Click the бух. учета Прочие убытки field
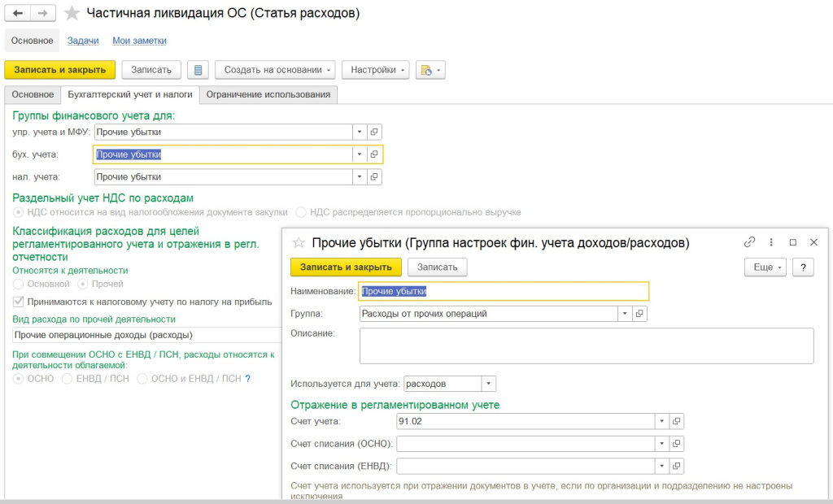The image size is (833, 504). pyautogui.click(x=223, y=154)
